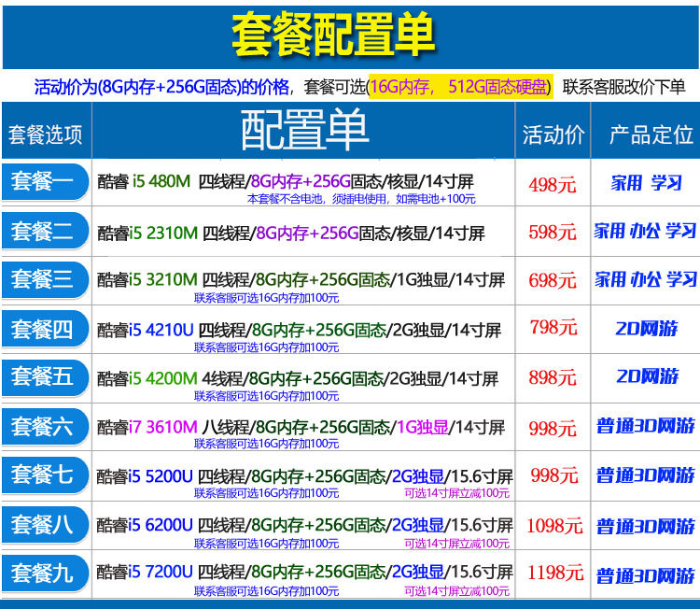
Task: Select the 套餐九 package button
Action: pos(45,574)
